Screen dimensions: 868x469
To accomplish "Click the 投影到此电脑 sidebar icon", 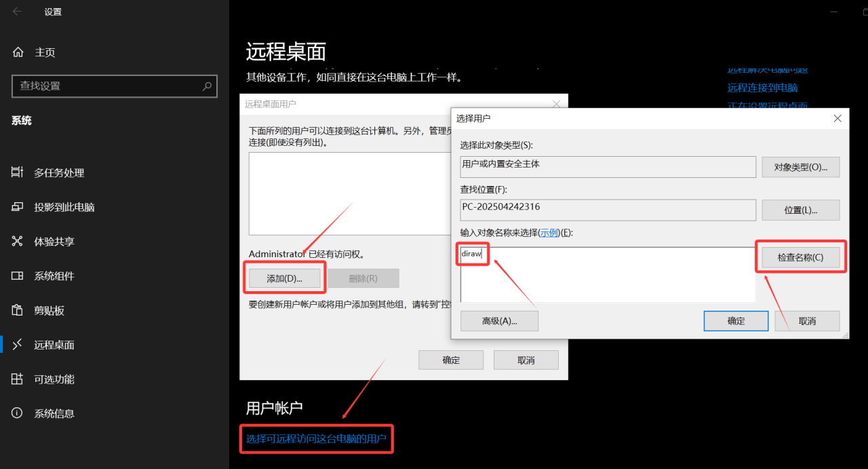I will tap(18, 207).
